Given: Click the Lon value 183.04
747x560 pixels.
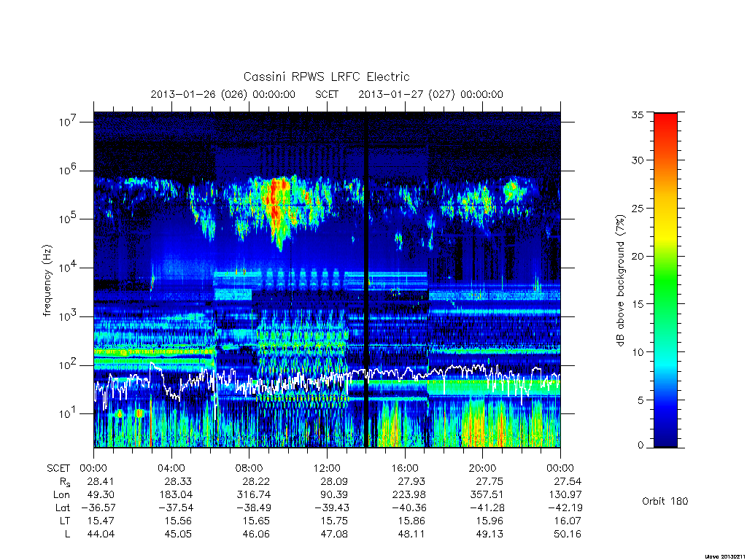Looking at the screenshot, I should (175, 495).
